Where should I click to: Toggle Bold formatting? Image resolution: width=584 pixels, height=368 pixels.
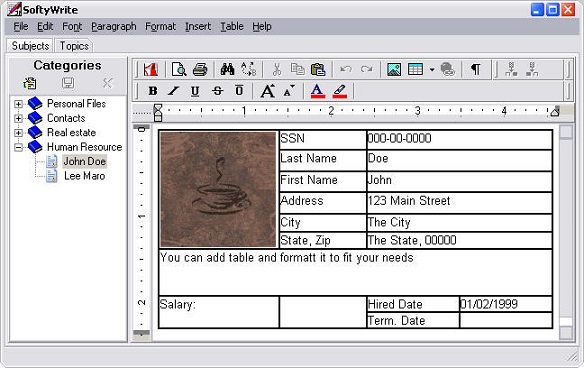[152, 91]
